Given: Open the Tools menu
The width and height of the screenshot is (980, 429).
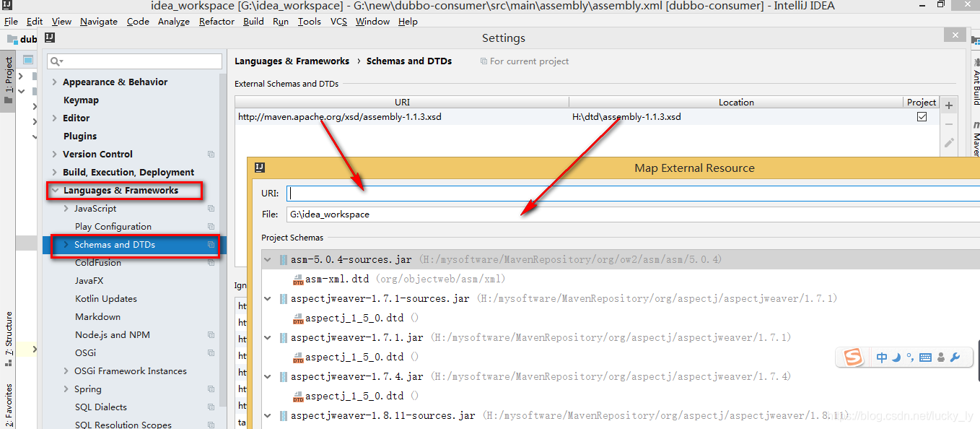Looking at the screenshot, I should (x=309, y=22).
